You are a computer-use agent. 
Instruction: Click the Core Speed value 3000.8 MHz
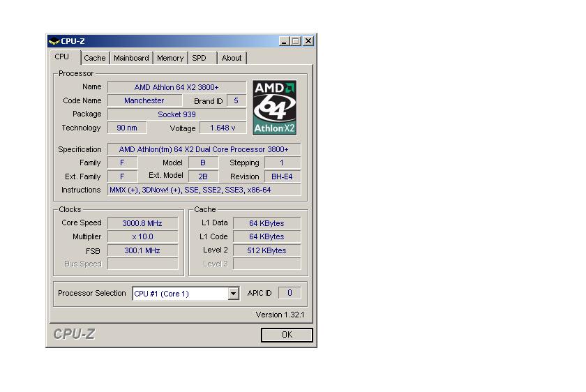(x=142, y=223)
